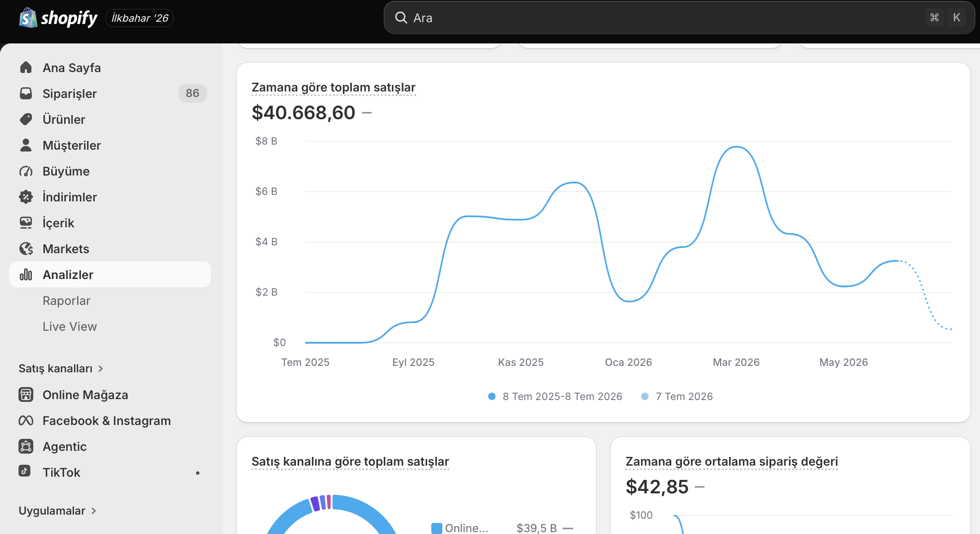Click the $8 B axis label
The width and height of the screenshot is (980, 534).
266,141
